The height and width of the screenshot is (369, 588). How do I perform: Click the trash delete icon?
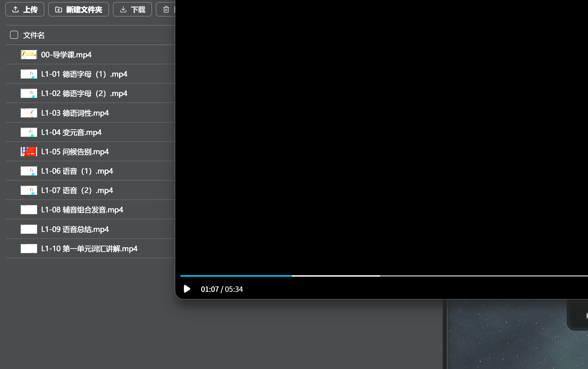point(166,10)
